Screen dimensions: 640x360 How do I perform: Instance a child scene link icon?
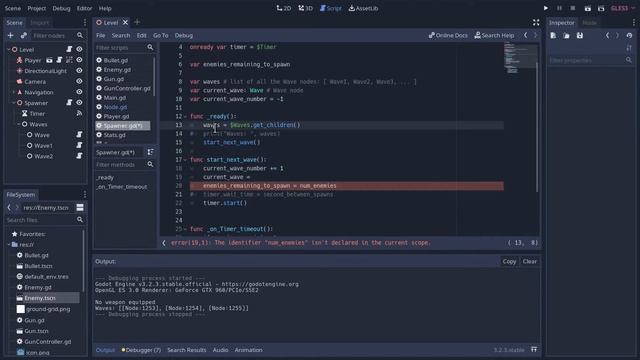[24, 36]
